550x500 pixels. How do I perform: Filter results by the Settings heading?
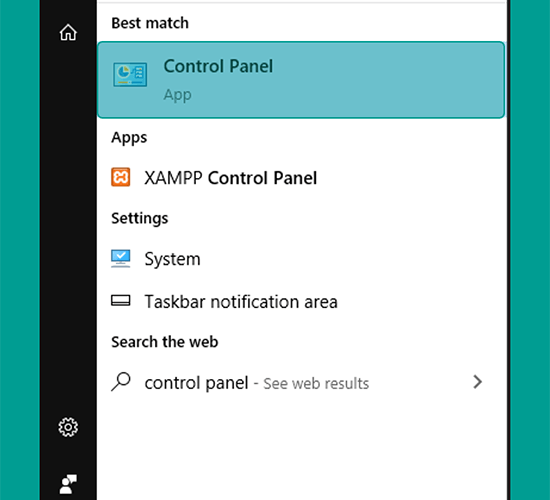coord(140,218)
